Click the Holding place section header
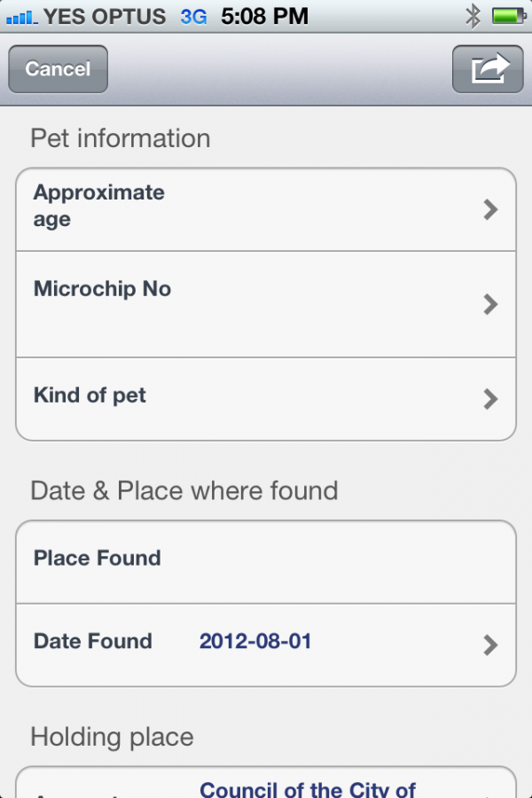Image resolution: width=532 pixels, height=798 pixels. (x=112, y=737)
